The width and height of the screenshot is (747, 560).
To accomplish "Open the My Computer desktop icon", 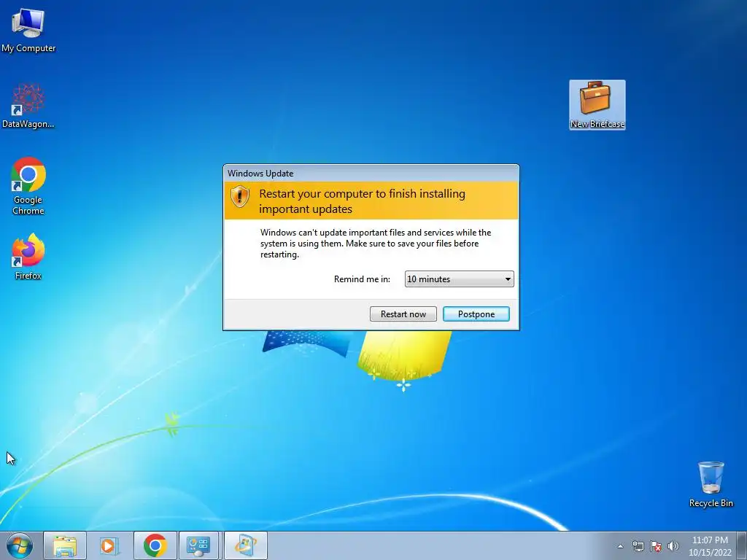I will 28,29.
